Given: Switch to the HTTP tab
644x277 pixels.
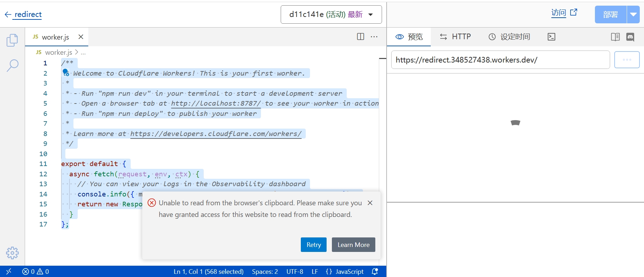Looking at the screenshot, I should tap(455, 37).
